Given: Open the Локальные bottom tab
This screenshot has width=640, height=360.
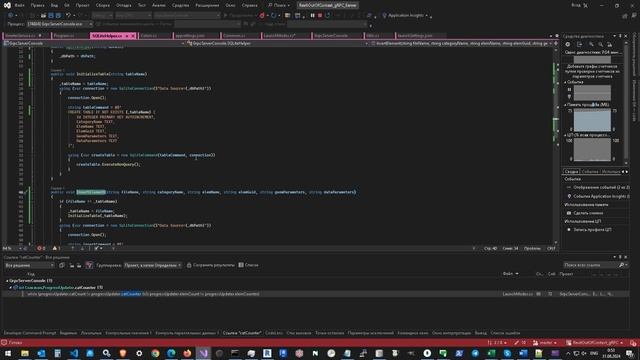Looking at the screenshot, I should coord(91,333).
